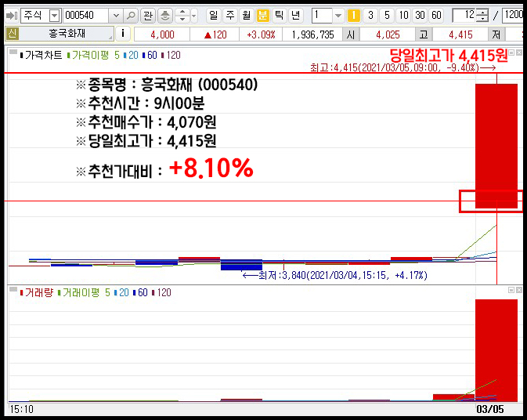Click the 15:10 time axis label
Image resolution: width=527 pixels, height=420 pixels.
22,409
